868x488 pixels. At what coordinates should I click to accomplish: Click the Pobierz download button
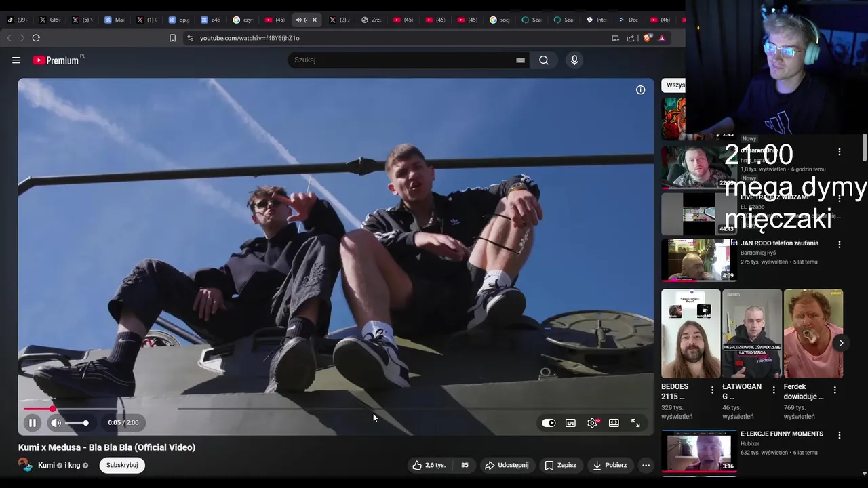pyautogui.click(x=610, y=465)
